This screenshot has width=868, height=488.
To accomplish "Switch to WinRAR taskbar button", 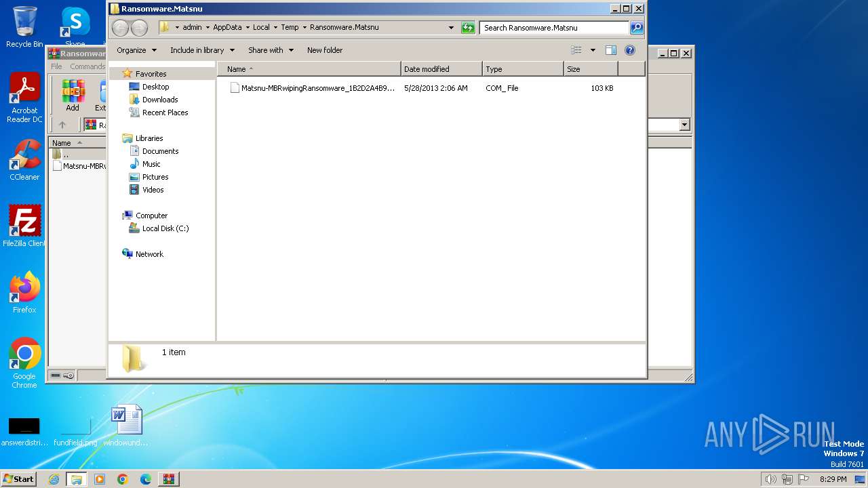I will (x=169, y=479).
